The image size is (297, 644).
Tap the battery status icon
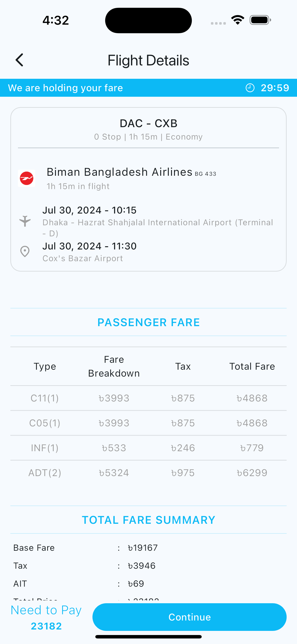[x=260, y=20]
